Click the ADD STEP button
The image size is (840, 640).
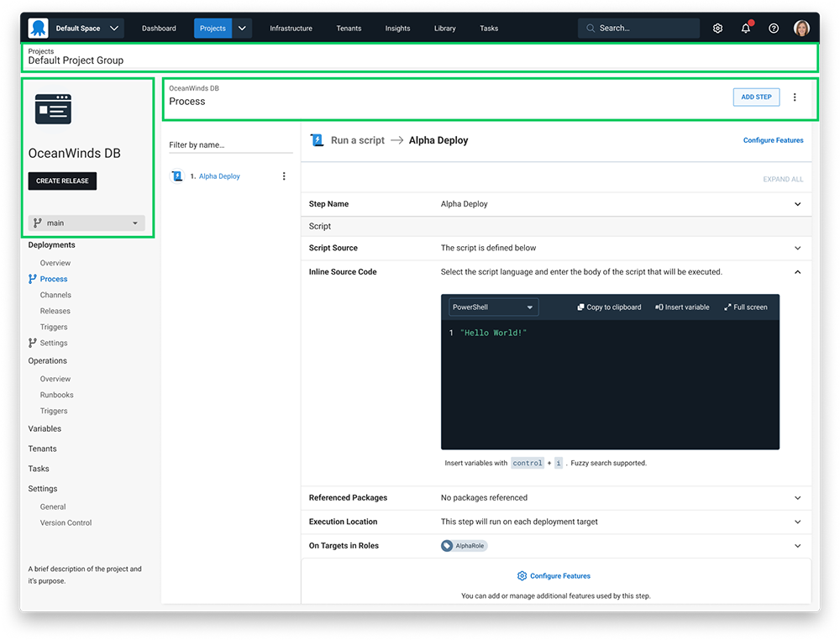click(755, 97)
